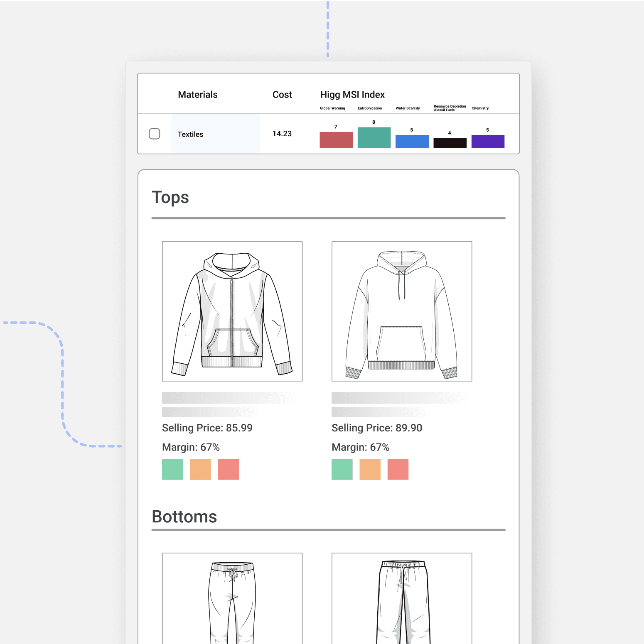Click the Chemistry label
644x644 pixels.
480,108
